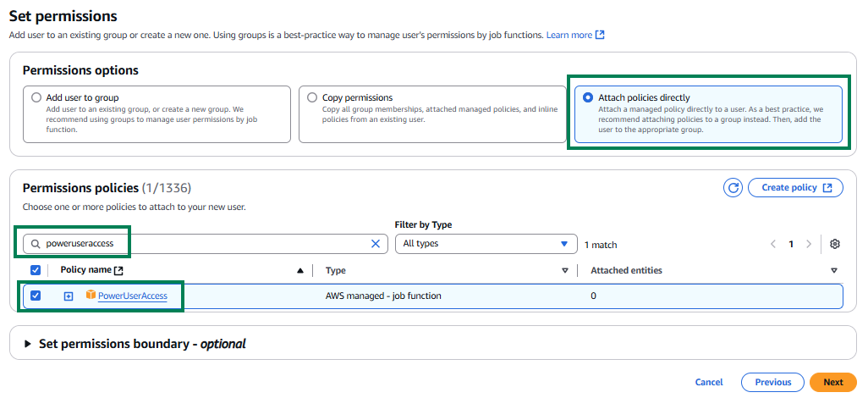Click the Attached entities column header

[x=626, y=270]
